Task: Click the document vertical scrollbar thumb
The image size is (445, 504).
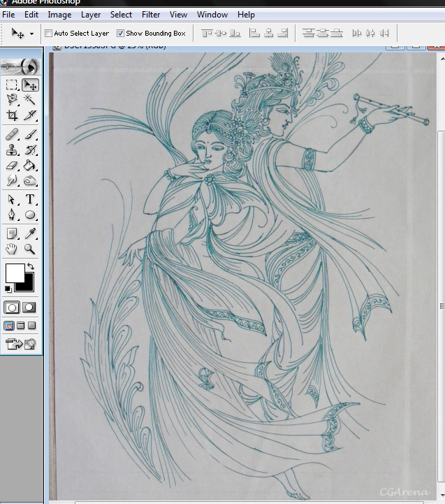Action: click(x=441, y=305)
